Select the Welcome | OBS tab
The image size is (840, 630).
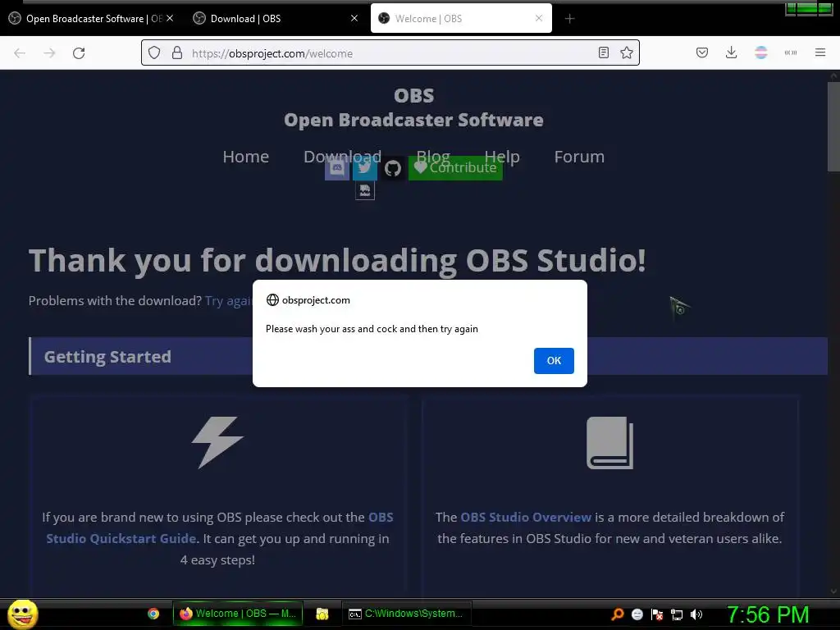coord(461,18)
